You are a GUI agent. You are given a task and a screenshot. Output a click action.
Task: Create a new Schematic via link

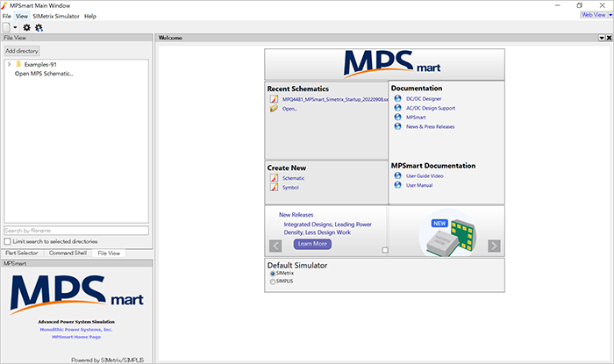294,178
